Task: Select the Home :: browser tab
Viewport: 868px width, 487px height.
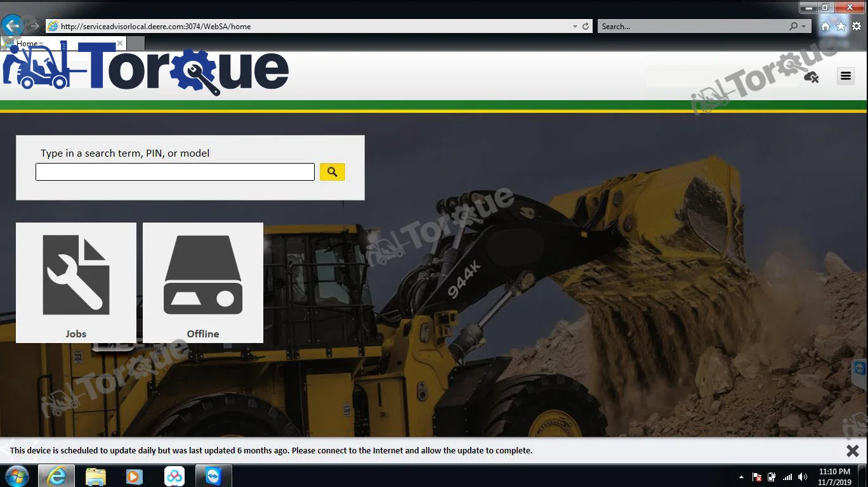Action: click(x=63, y=43)
